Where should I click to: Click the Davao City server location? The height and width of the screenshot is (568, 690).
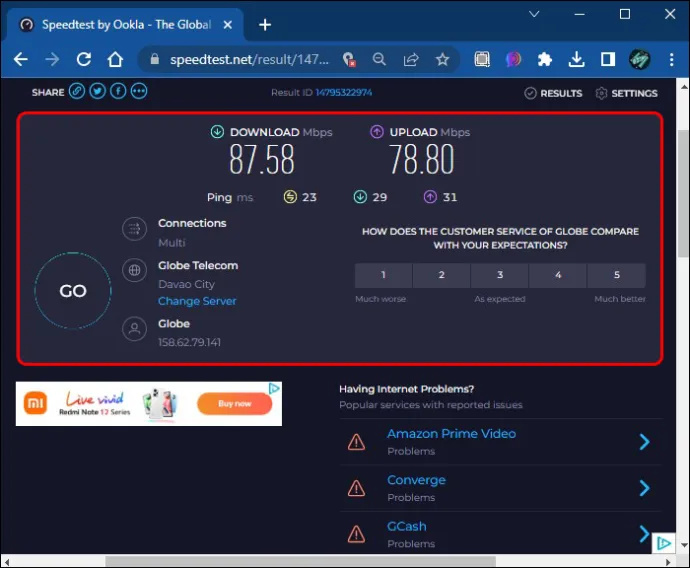click(186, 284)
